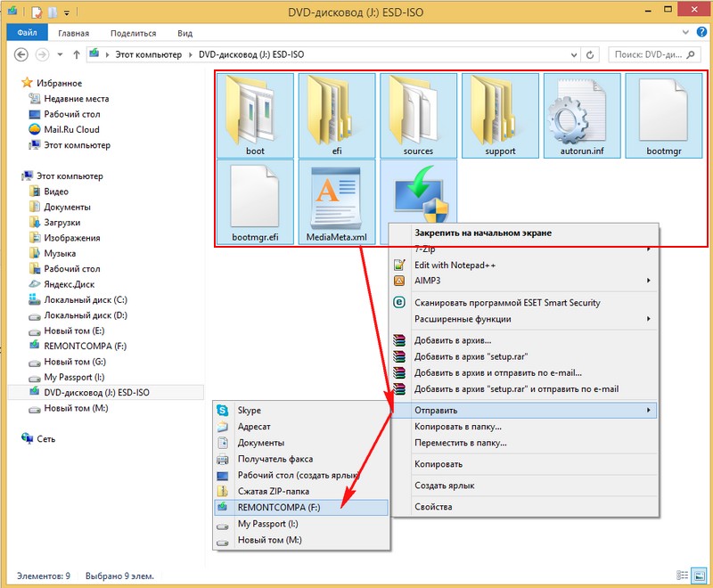Screen dimensions: 713x588
Task: Refresh the current folder view
Action: [x=590, y=54]
